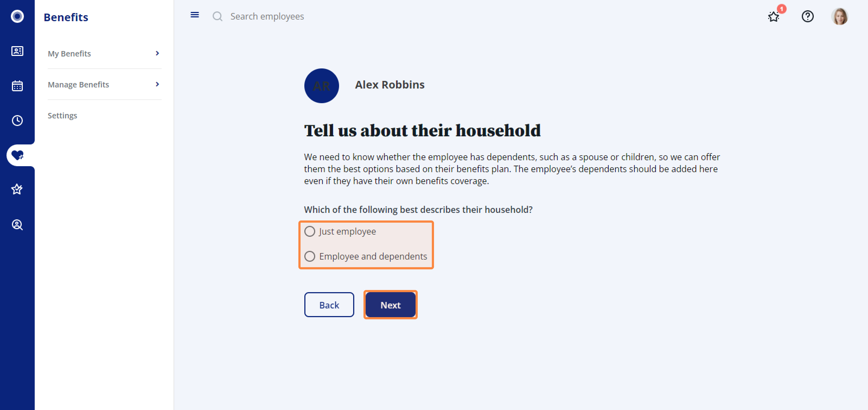Open the My Benefits menu item

point(69,53)
